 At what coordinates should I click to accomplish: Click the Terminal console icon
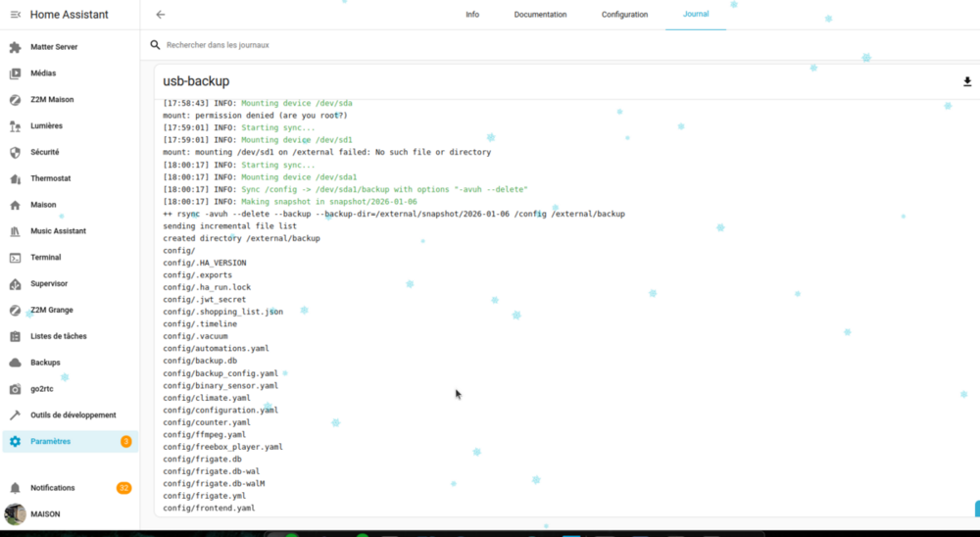click(x=16, y=257)
